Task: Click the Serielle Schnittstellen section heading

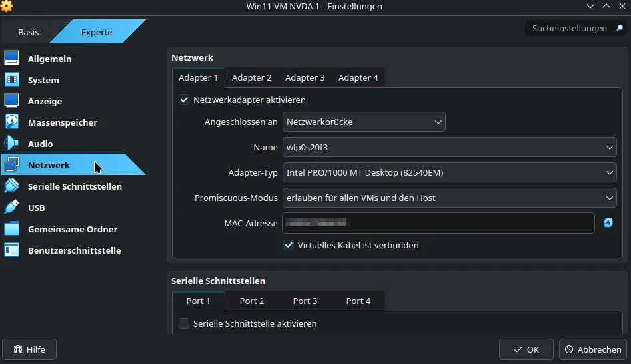Action: point(218,281)
